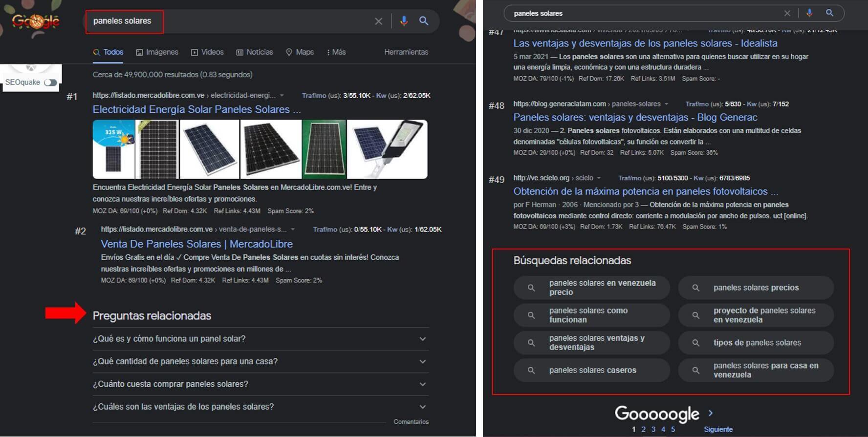The height and width of the screenshot is (437, 868).
Task: Go to results page 2
Action: point(643,429)
